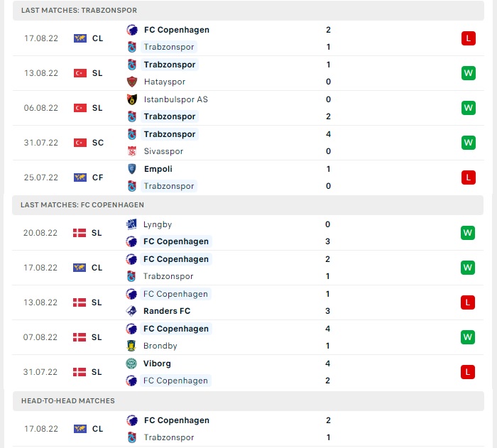
Task: Open the Randers FC team link
Action: [x=167, y=311]
